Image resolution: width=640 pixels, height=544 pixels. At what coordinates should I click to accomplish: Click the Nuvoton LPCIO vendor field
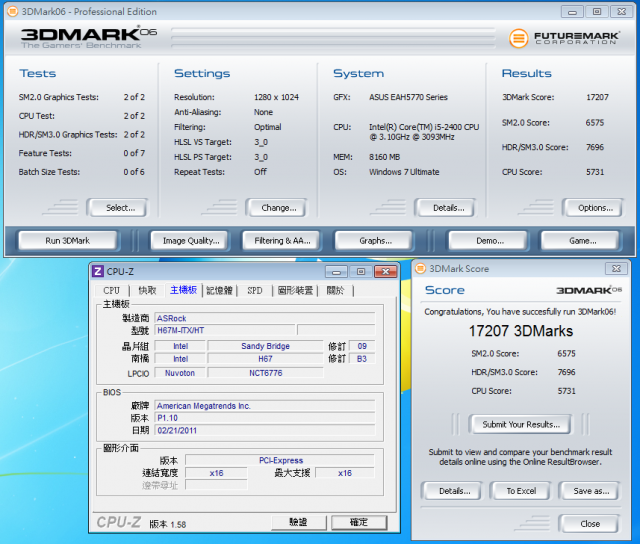[x=180, y=373]
